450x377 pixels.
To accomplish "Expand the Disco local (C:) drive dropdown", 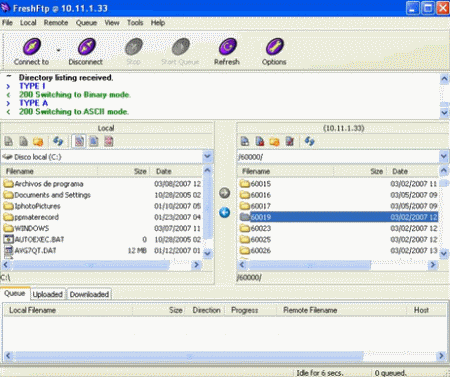I will pyautogui.click(x=207, y=156).
